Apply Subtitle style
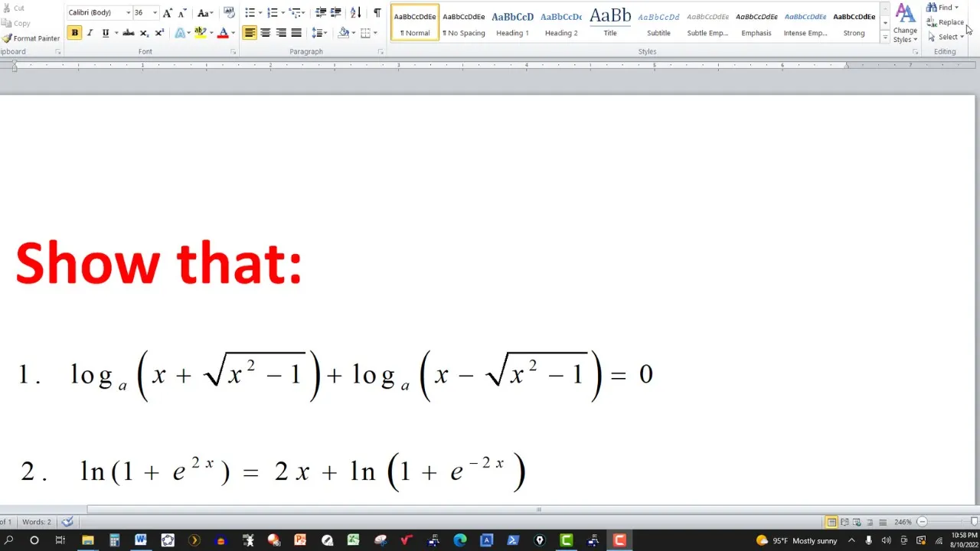This screenshot has height=551, width=980. (x=658, y=22)
